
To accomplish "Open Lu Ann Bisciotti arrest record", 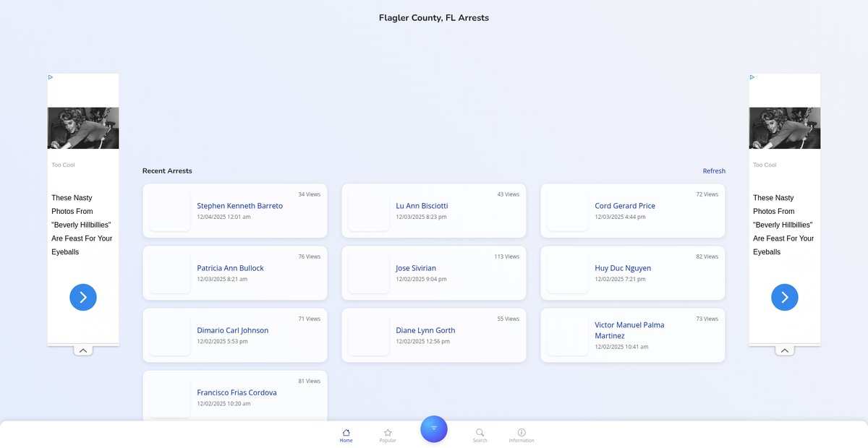I will pyautogui.click(x=434, y=211).
